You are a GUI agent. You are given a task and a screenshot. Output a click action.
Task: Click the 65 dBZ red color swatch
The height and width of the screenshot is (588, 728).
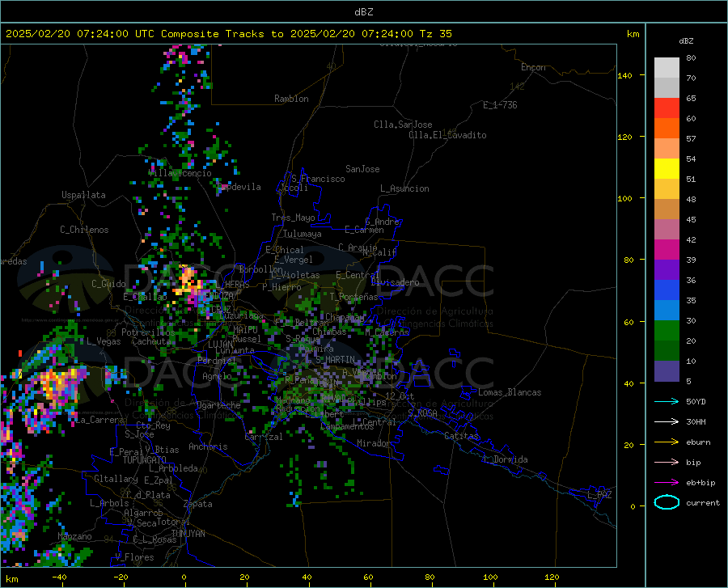tap(667, 108)
